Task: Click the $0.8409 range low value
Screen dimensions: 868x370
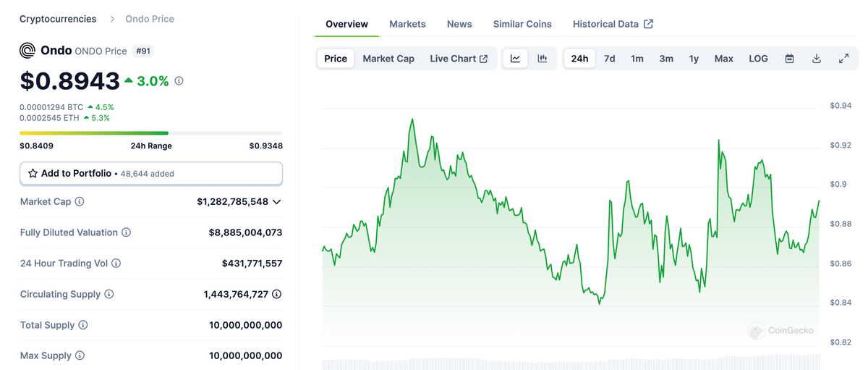Action: pos(36,146)
